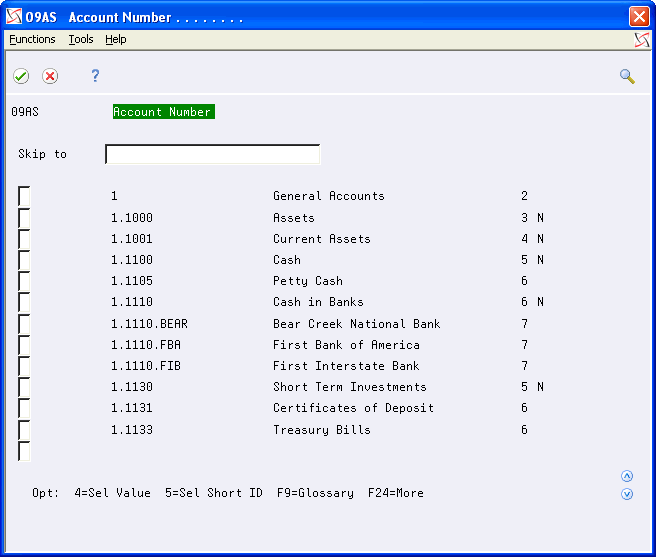The height and width of the screenshot is (557, 656).
Task: Click option field for General Accounts row
Action: [24, 196]
